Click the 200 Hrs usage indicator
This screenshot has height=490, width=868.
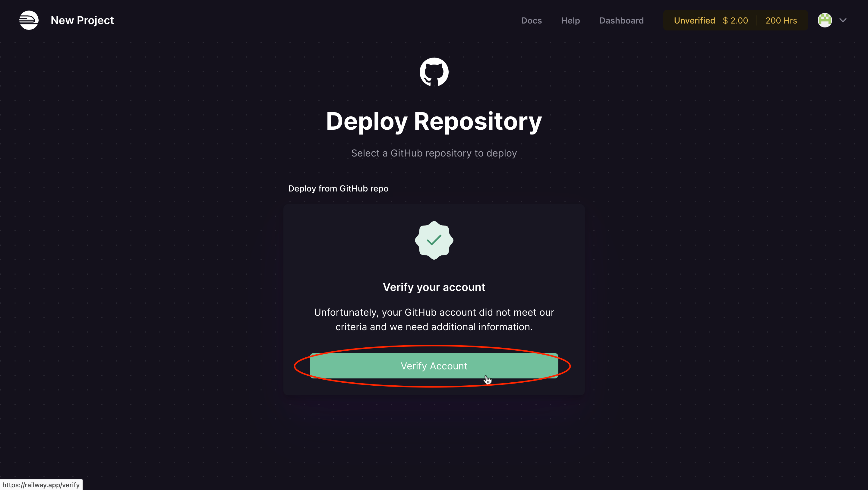click(x=781, y=21)
